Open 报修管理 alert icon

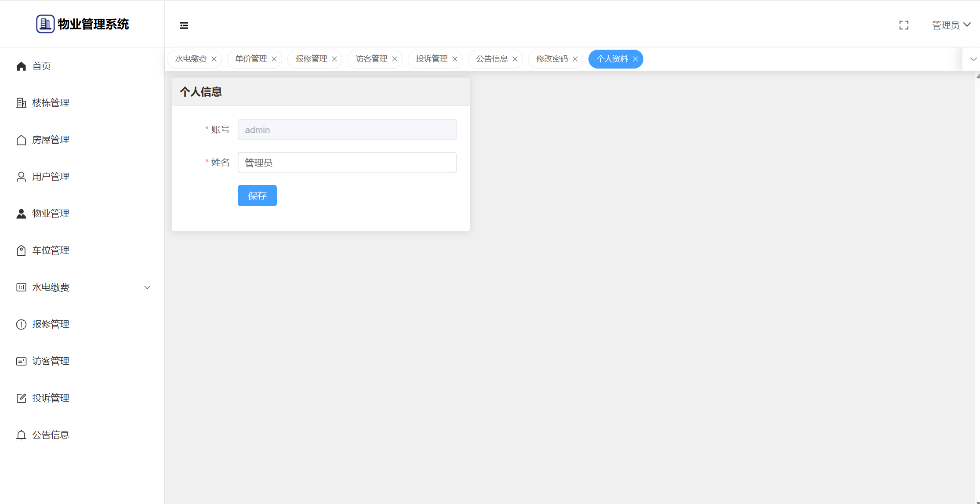[21, 324]
